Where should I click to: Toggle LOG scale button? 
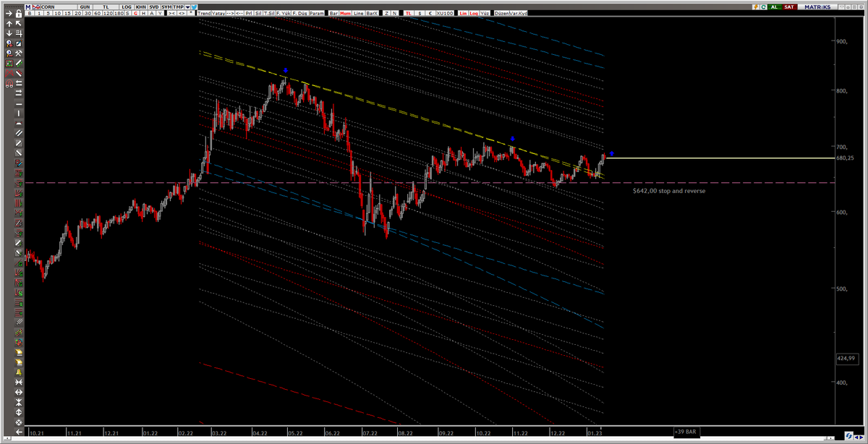tap(127, 7)
